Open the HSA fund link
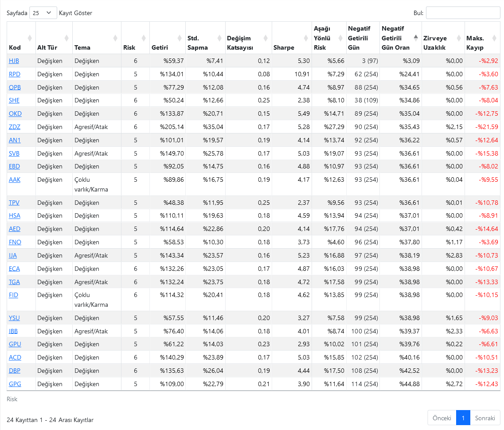 [x=15, y=215]
